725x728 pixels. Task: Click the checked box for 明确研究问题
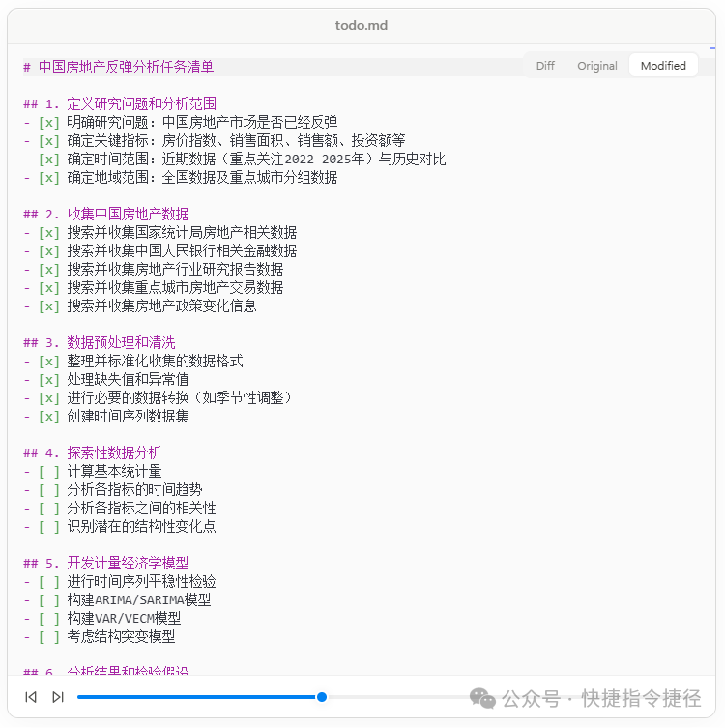tap(49, 123)
